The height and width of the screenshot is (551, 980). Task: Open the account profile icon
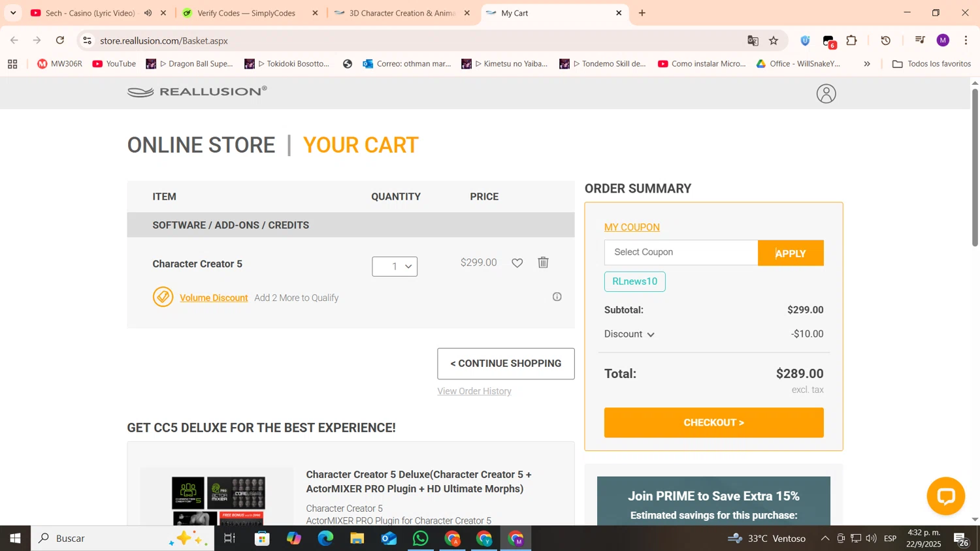826,94
